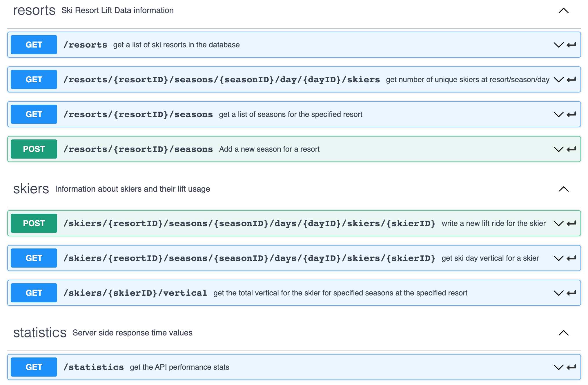588x385 pixels.
Task: Collapse the statistics section
Action: coord(563,333)
